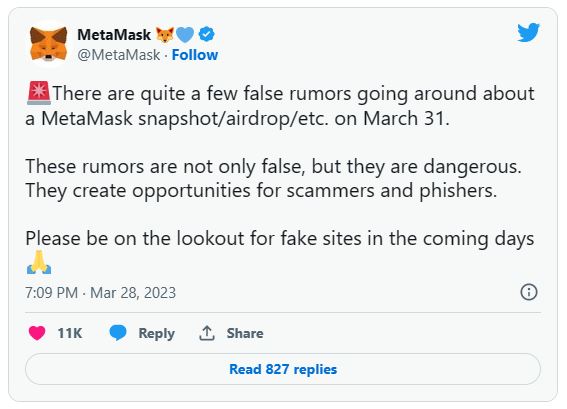The height and width of the screenshot is (409, 567).
Task: Click the Twitter bird logo
Action: click(528, 33)
